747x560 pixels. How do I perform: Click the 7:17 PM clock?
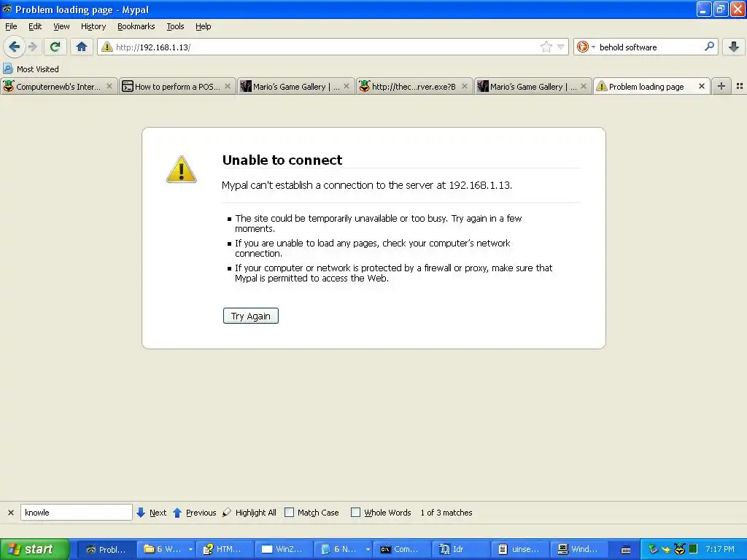pyautogui.click(x=720, y=549)
